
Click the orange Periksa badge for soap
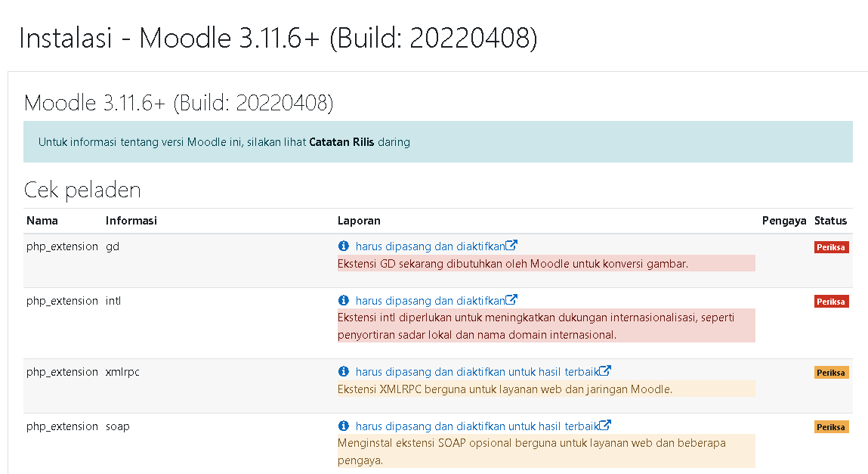[x=831, y=427]
